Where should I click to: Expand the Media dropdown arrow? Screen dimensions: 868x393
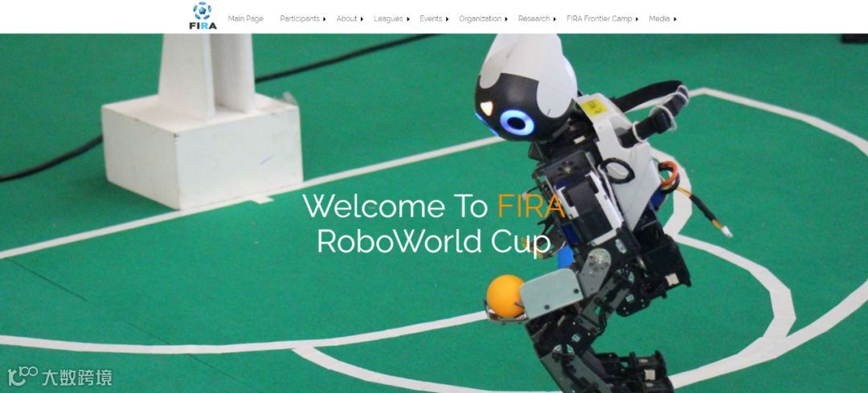[x=675, y=19]
